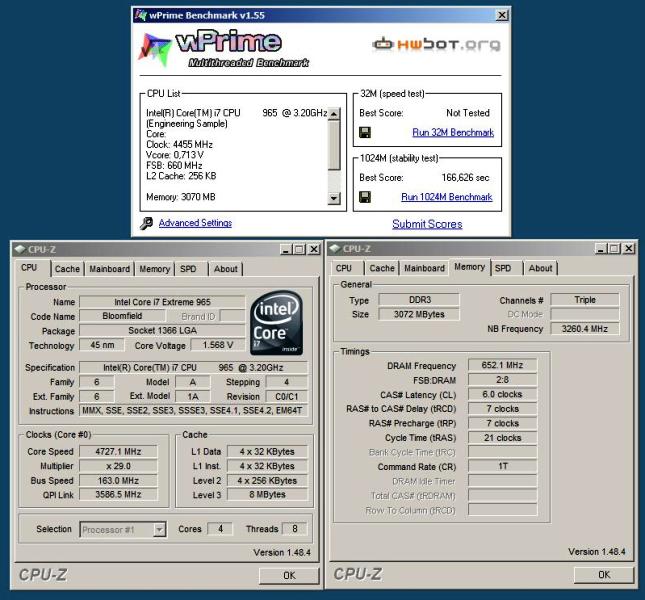Click the Code Name value Bloomfield
Image resolution: width=645 pixels, height=600 pixels.
tap(122, 316)
